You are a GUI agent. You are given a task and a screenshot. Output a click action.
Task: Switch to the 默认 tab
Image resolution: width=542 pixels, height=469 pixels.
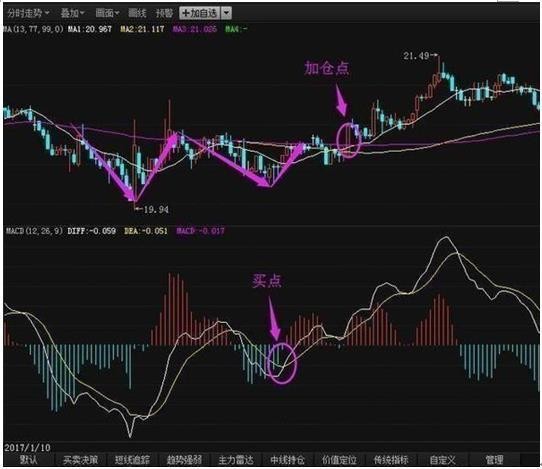point(28,460)
